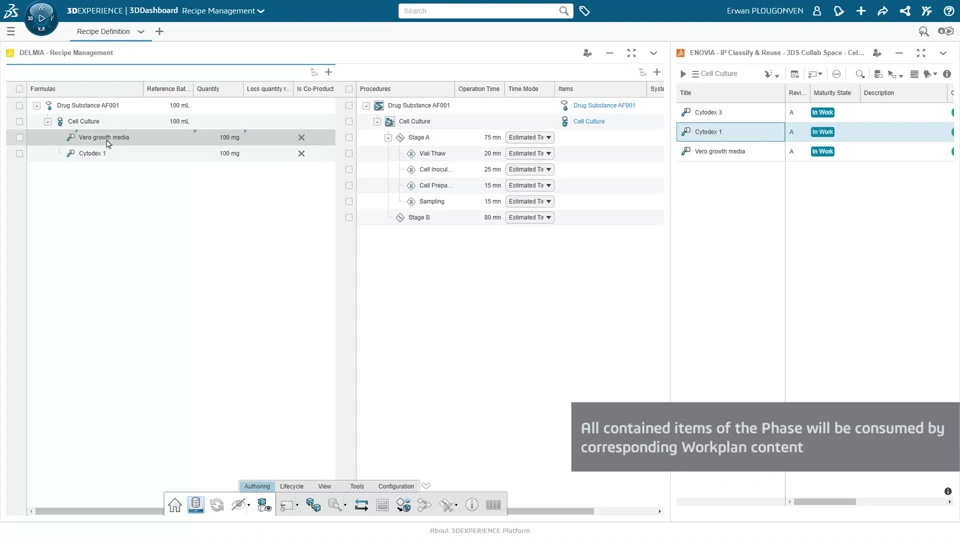Viewport: 960px width, 540px height.
Task: Click the ENOVIA information icon in toolbar
Action: pyautogui.click(x=947, y=74)
